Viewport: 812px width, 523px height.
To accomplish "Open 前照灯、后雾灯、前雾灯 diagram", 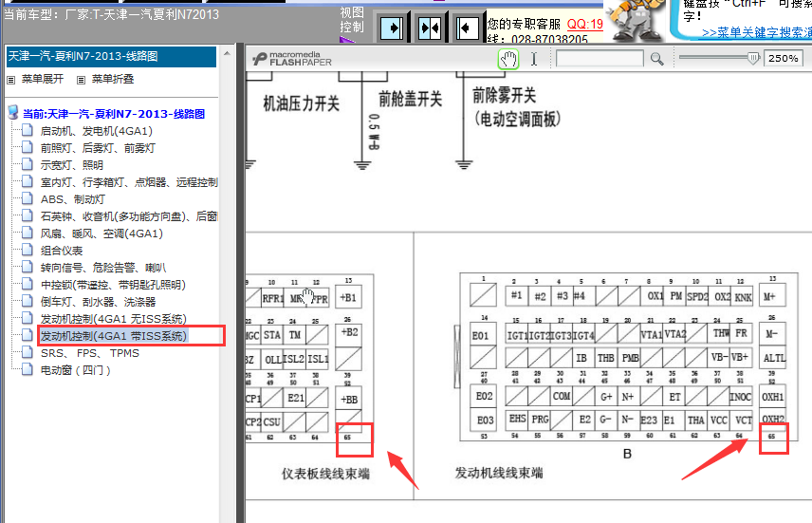I will click(x=98, y=148).
